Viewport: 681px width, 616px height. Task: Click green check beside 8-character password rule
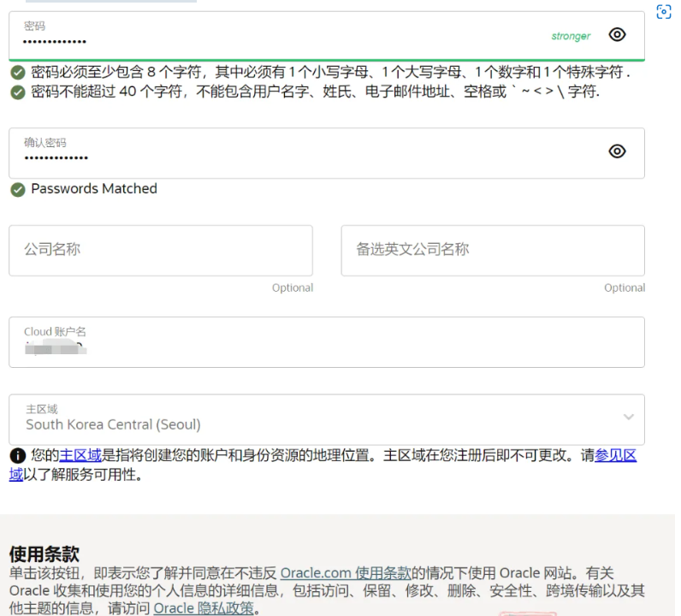(x=17, y=73)
